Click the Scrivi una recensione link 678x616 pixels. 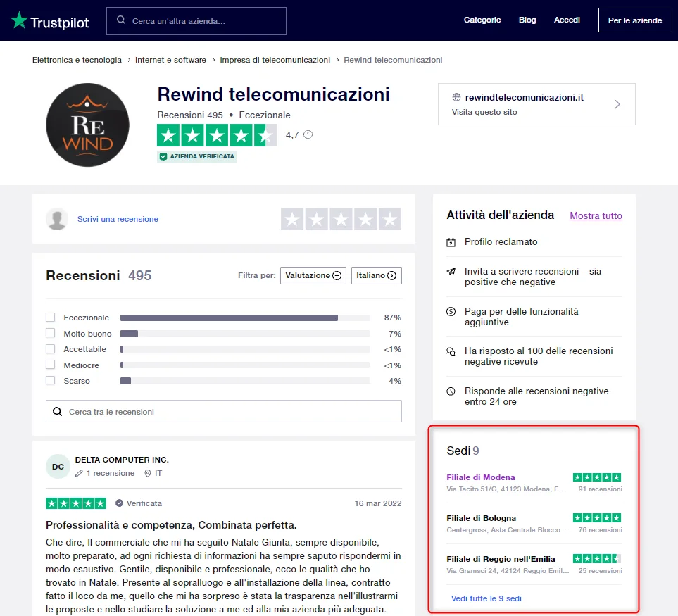tap(118, 219)
